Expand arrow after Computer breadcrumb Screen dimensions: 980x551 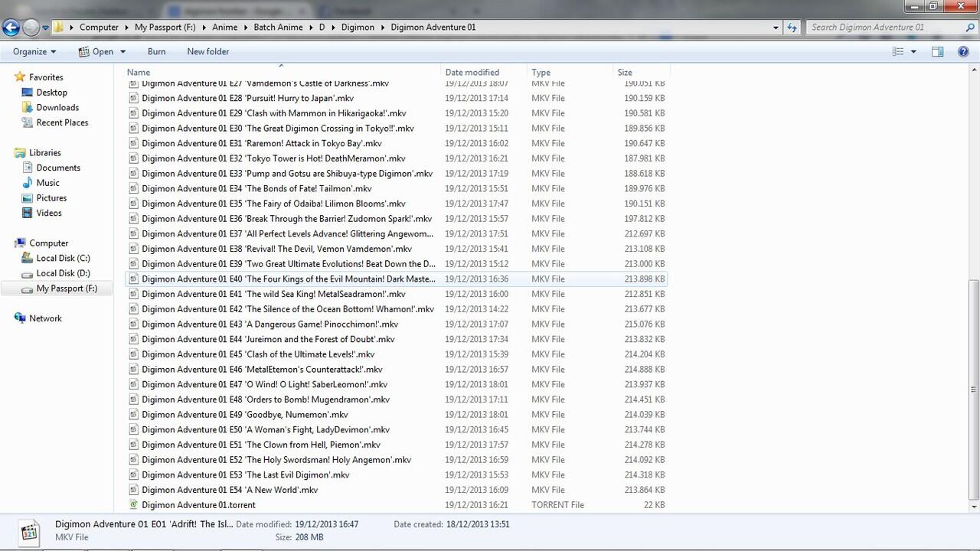tap(126, 28)
